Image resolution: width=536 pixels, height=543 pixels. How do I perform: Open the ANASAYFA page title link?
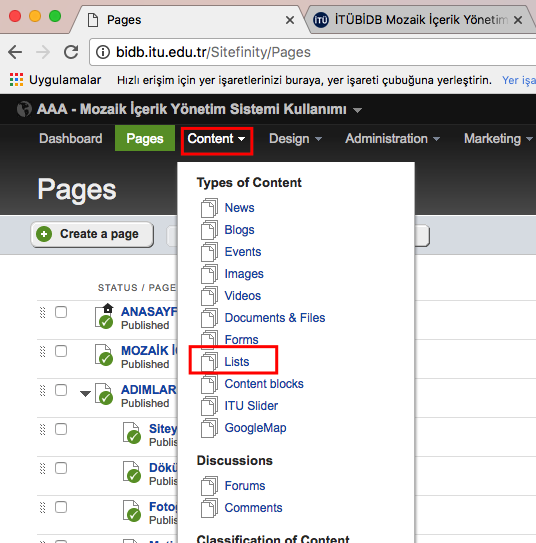tap(149, 312)
